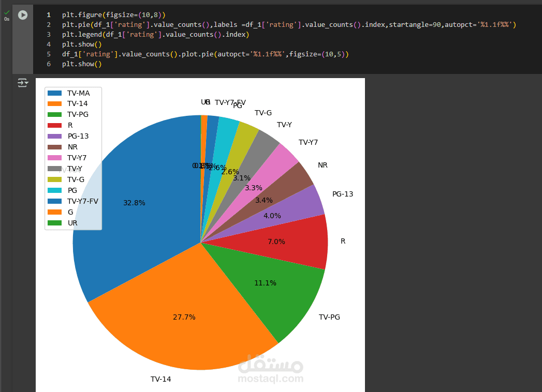Click TV-Y label beside gray slice
Viewport: 542px width, 392px height.
284,125
